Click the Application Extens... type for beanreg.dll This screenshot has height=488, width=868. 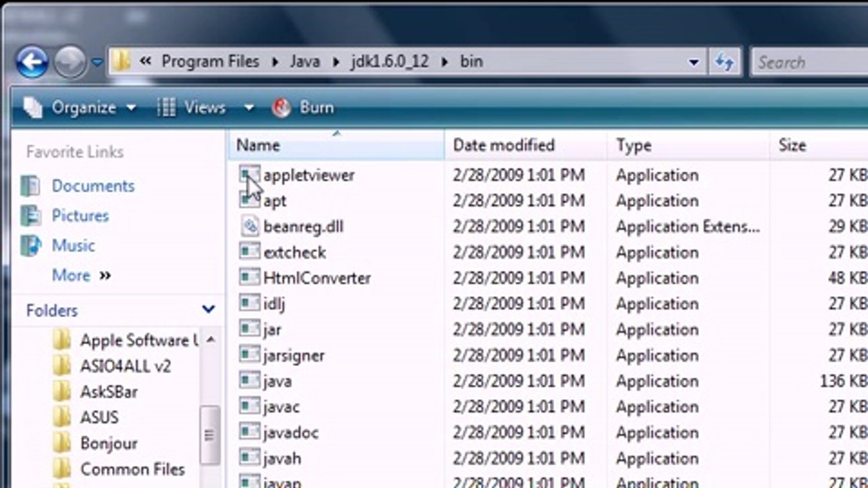(x=688, y=226)
